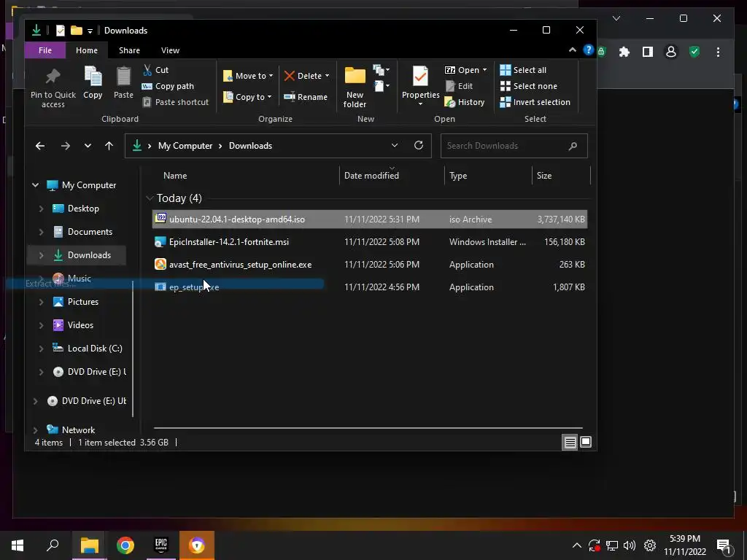Go back in File Explorer
Image resolution: width=747 pixels, height=560 pixels.
point(40,146)
